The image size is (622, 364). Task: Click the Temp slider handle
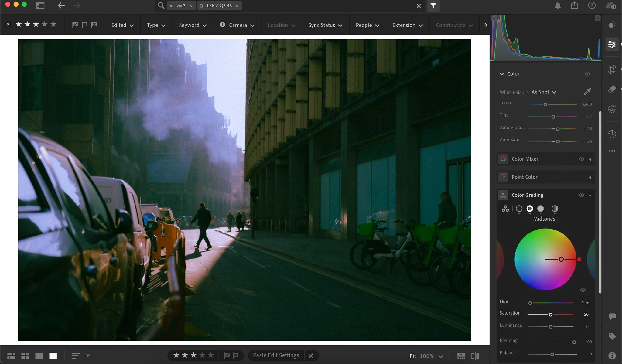[x=545, y=104]
